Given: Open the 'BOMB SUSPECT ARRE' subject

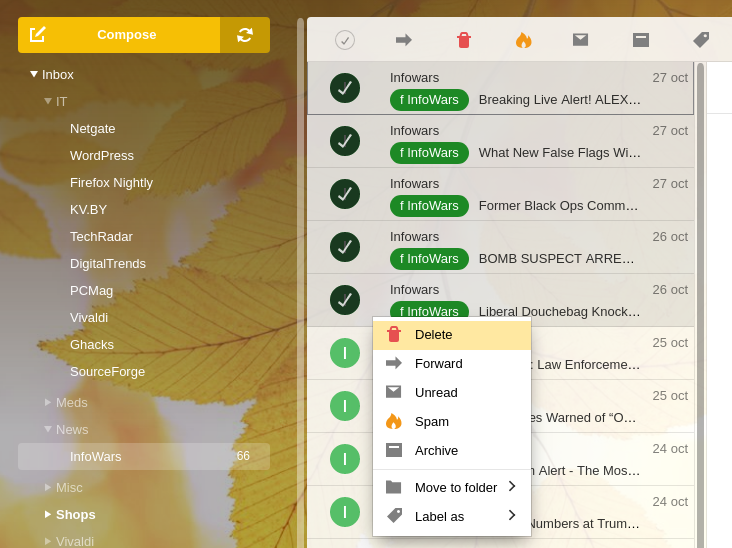Looking at the screenshot, I should pyautogui.click(x=556, y=259).
